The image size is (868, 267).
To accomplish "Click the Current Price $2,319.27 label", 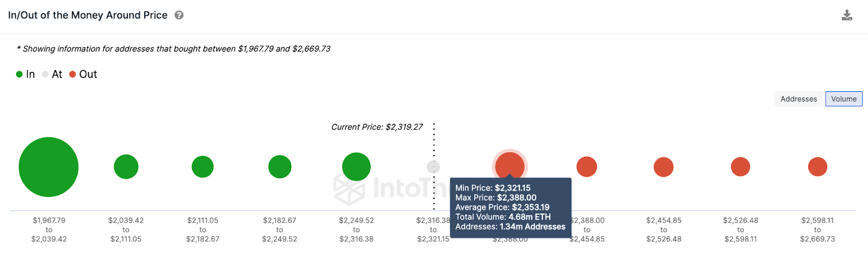I will click(x=377, y=127).
